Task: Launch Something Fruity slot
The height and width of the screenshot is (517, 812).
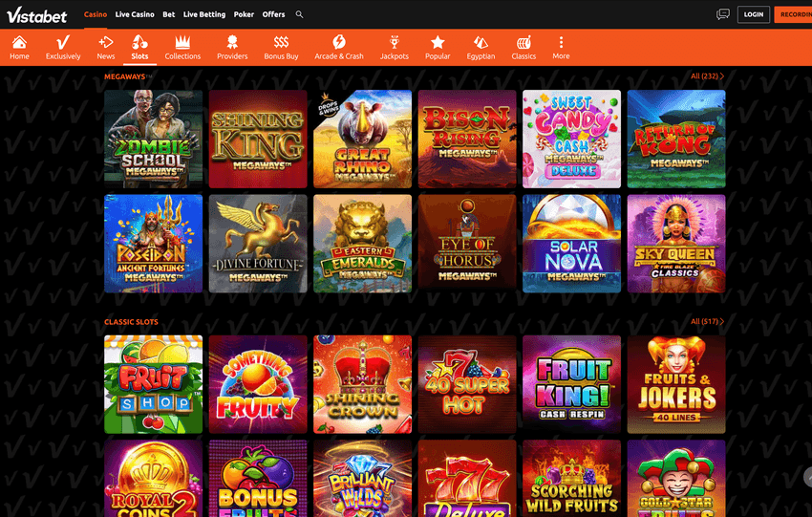Action: pos(258,384)
